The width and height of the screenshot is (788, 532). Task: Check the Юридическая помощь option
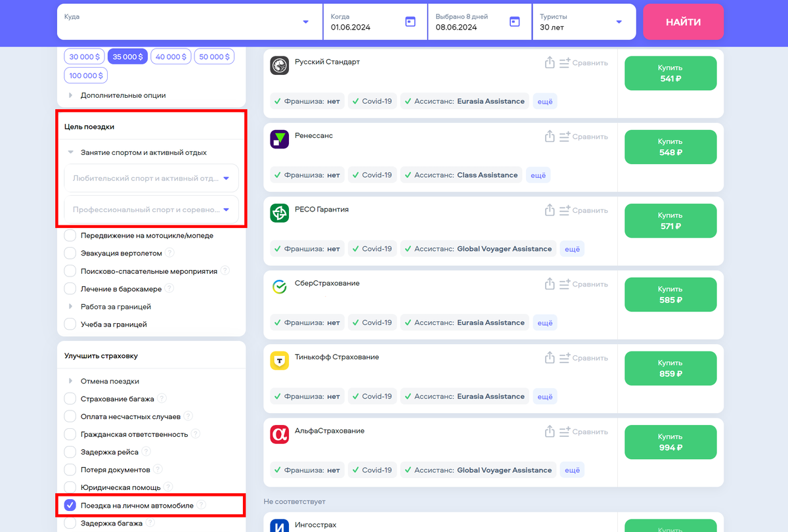point(70,487)
